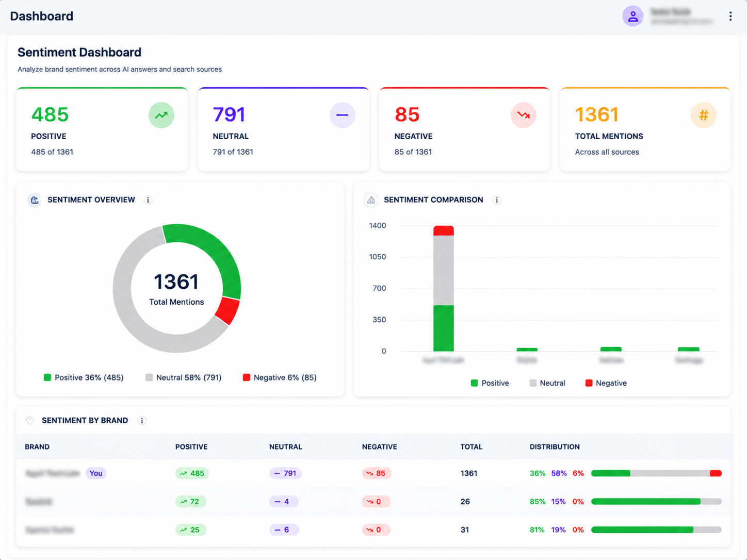
Task: Click the neutral 6 badge in the table
Action: coord(284,530)
